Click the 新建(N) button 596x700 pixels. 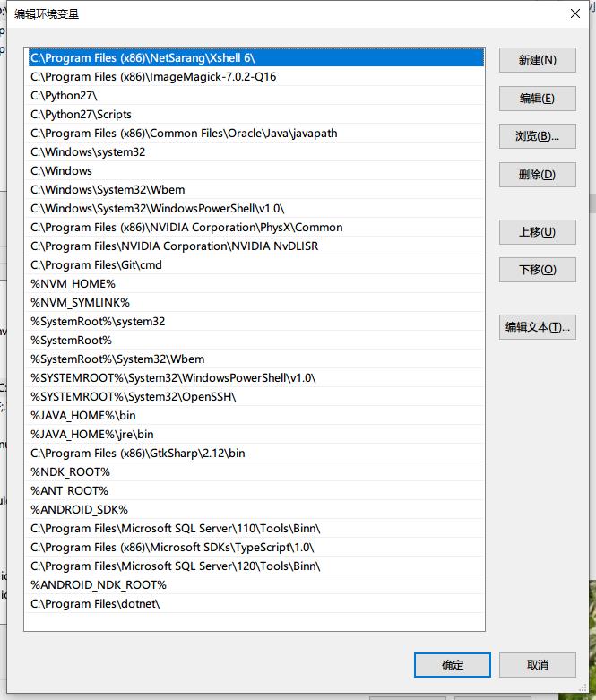coord(538,60)
